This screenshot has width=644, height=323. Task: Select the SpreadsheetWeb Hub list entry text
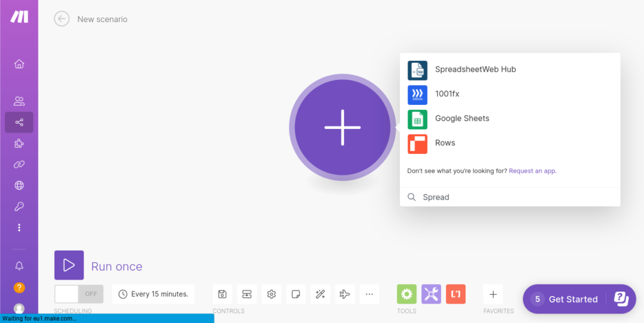[475, 69]
